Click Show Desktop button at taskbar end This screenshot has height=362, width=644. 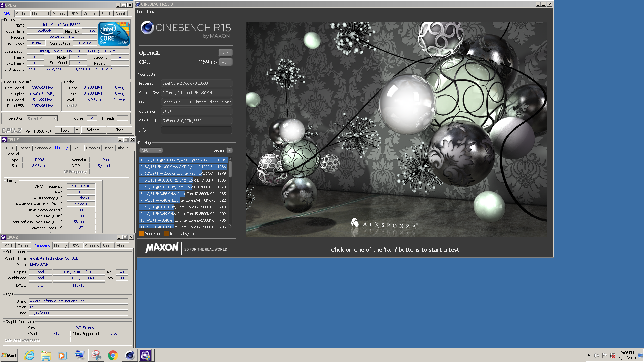coord(640,355)
